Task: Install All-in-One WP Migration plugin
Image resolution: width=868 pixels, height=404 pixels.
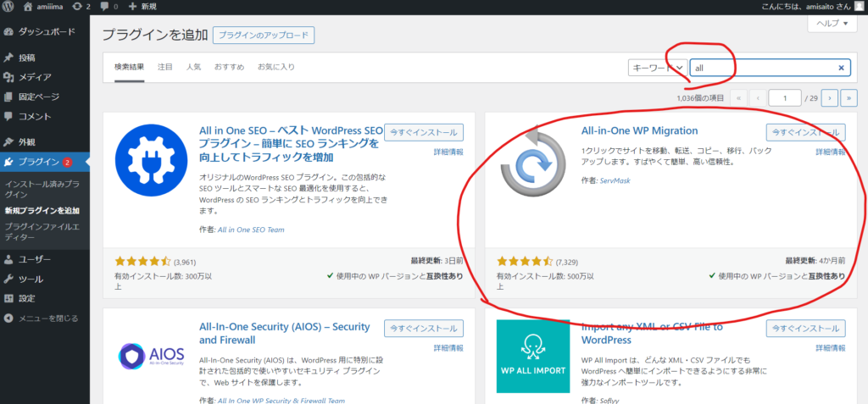Action: tap(806, 132)
